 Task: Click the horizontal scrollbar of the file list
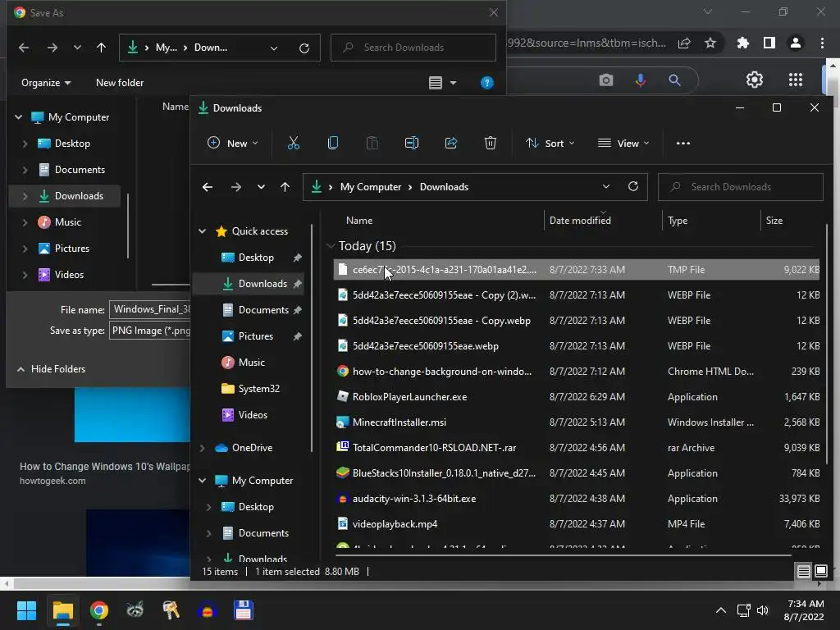[564, 555]
